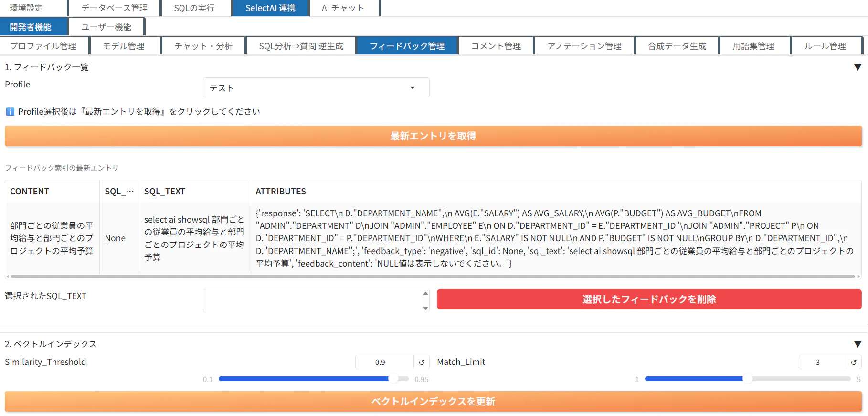Click the ATTRIBUTES column header
Screen dimensions: 868x416
coord(556,192)
